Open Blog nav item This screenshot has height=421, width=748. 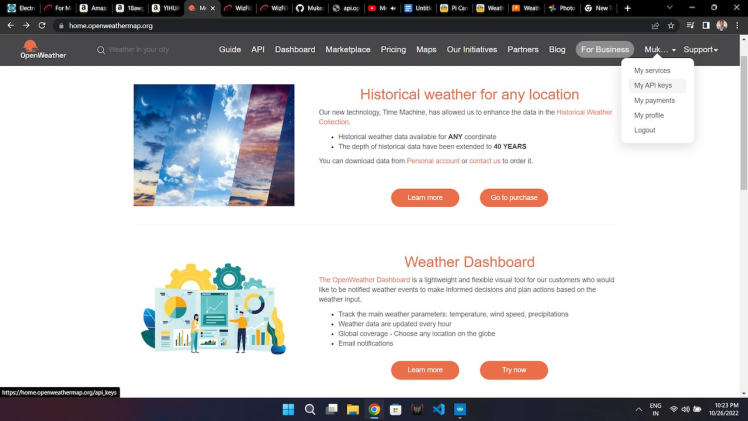(557, 50)
